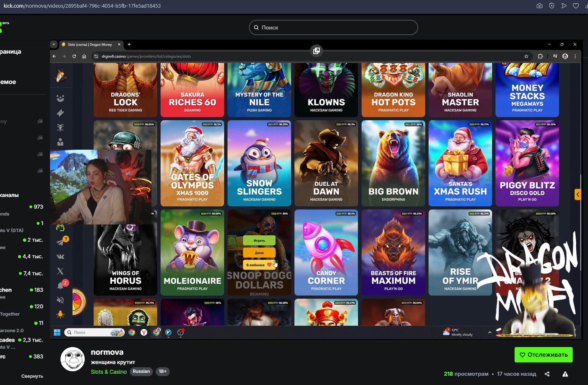Click the profile avatar in streamed browser toolbar
The width and height of the screenshot is (588, 385).
point(565,56)
